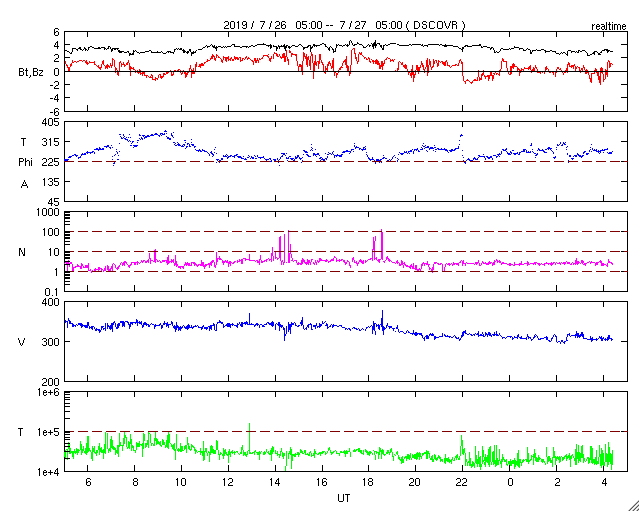This screenshot has height=512, width=640.
Task: Click the N density axis label
Action: click(22, 252)
